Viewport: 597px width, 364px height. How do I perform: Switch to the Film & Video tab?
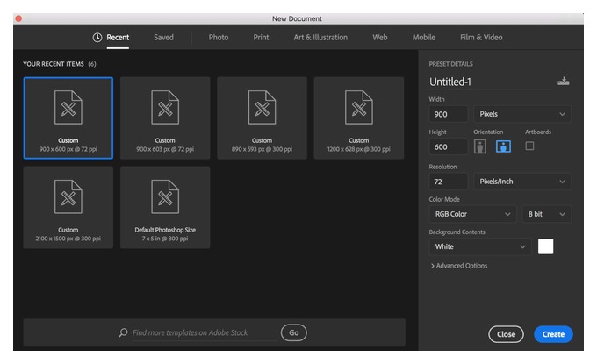click(481, 37)
